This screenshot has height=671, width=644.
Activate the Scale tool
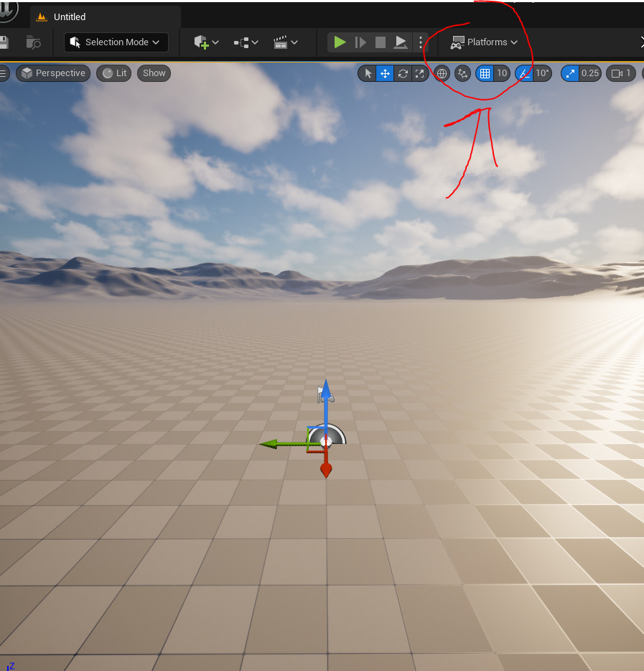420,73
